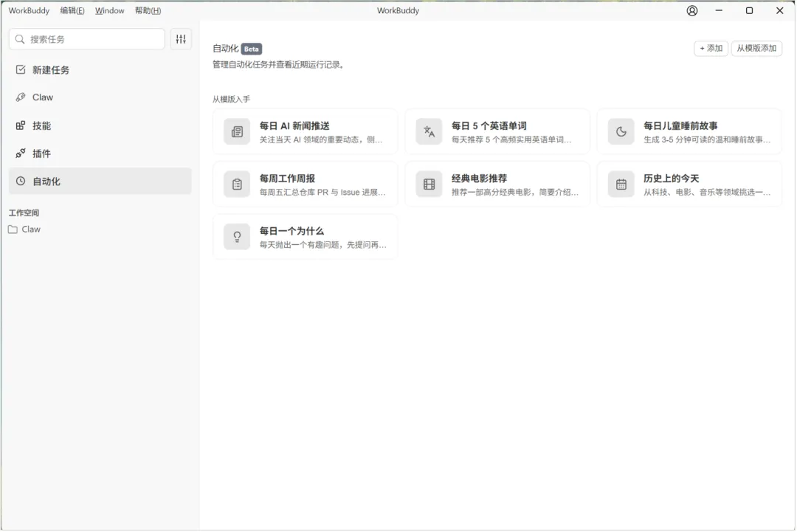Select the 经典电影推荐 template title

479,179
